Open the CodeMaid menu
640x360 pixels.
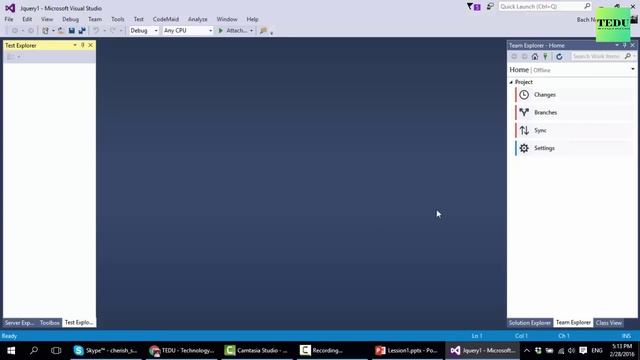point(166,19)
